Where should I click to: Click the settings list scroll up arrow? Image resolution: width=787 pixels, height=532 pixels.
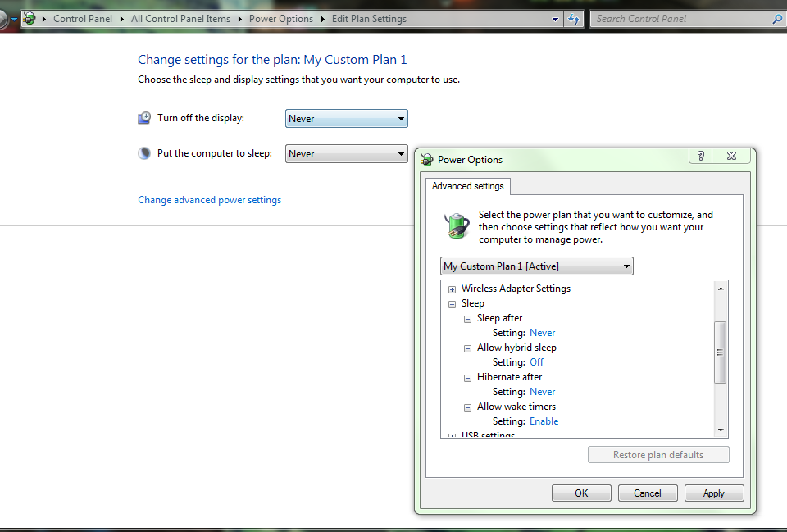721,289
